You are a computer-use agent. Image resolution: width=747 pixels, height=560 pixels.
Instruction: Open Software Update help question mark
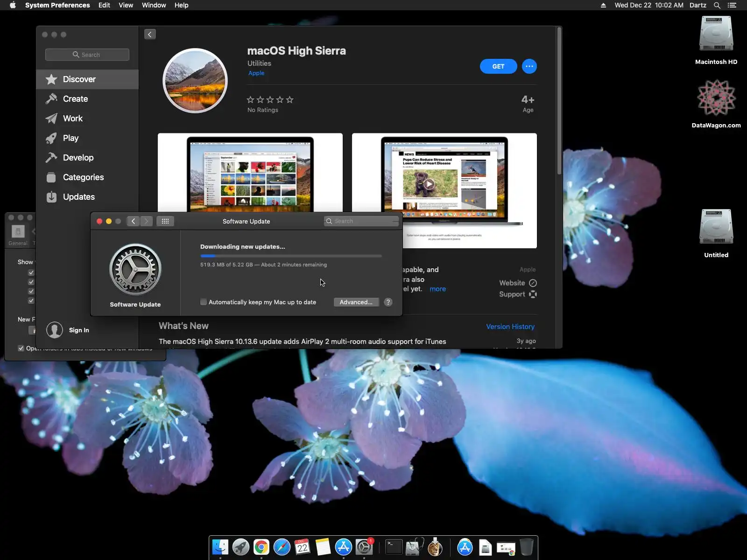388,302
